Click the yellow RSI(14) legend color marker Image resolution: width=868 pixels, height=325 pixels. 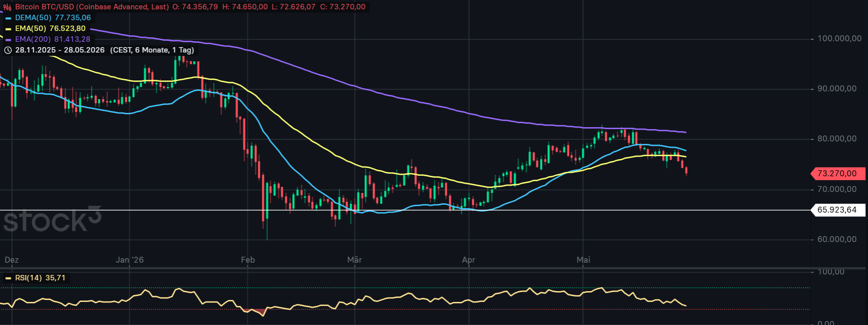coord(8,278)
